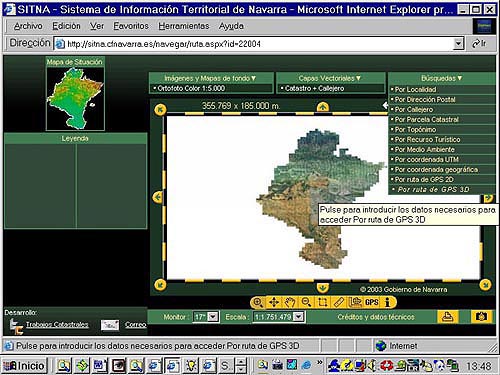Viewport: 500px width, 375px height.
Task: Open the Escala scale dropdown
Action: click(299, 317)
